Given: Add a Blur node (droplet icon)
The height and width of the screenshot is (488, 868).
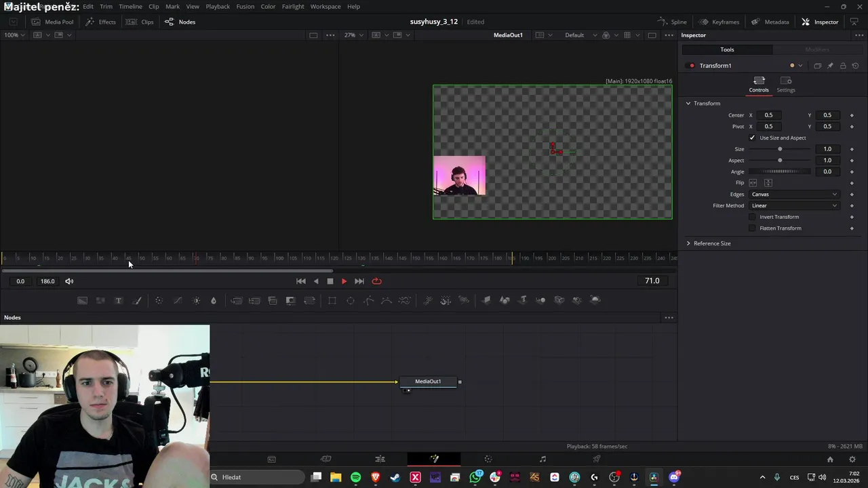Looking at the screenshot, I should click(x=214, y=300).
